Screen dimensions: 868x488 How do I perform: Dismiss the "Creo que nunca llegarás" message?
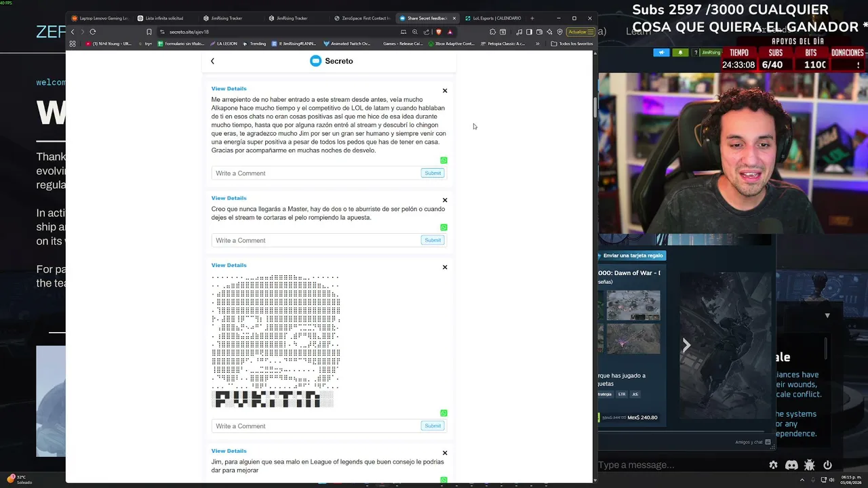tap(445, 200)
